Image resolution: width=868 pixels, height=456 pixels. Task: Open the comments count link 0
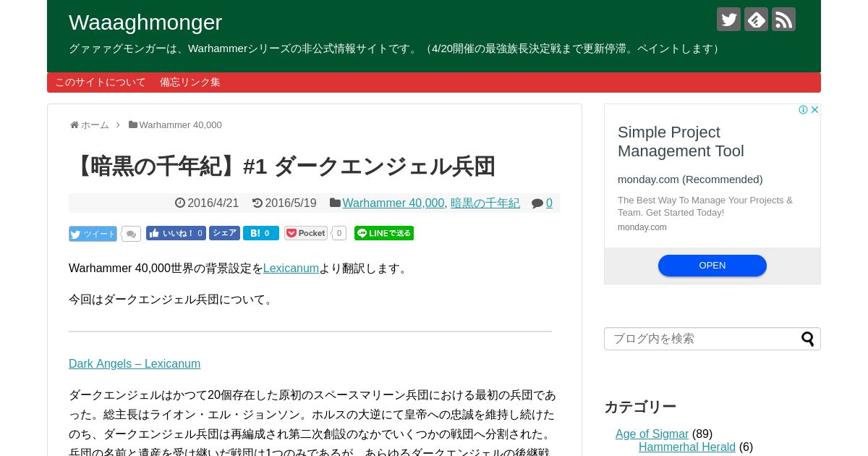(x=549, y=203)
